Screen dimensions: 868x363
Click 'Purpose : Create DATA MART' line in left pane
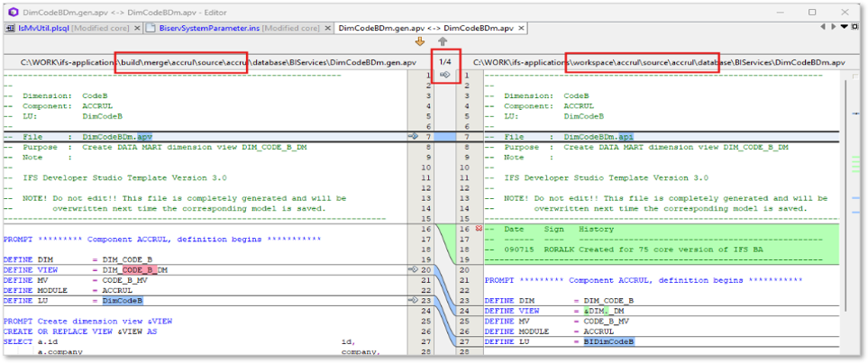155,147
